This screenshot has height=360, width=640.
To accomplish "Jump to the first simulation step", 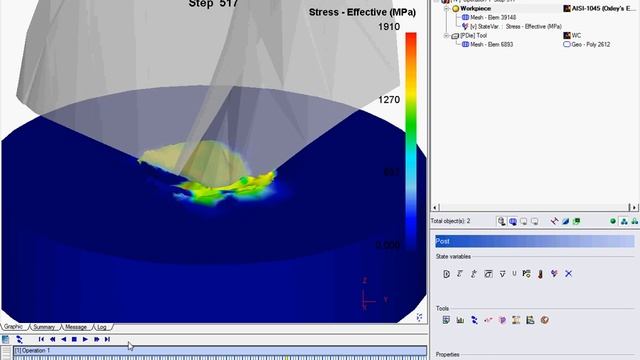I will pos(41,339).
